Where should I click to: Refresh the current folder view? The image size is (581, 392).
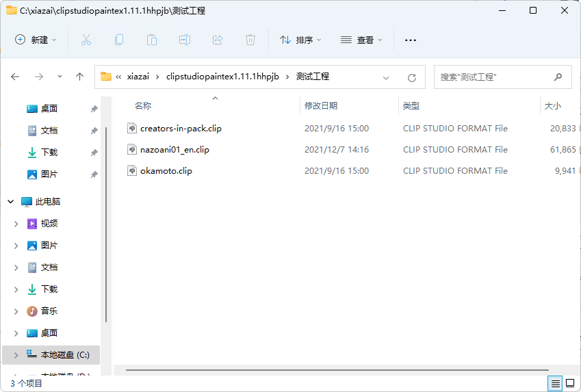(x=411, y=77)
